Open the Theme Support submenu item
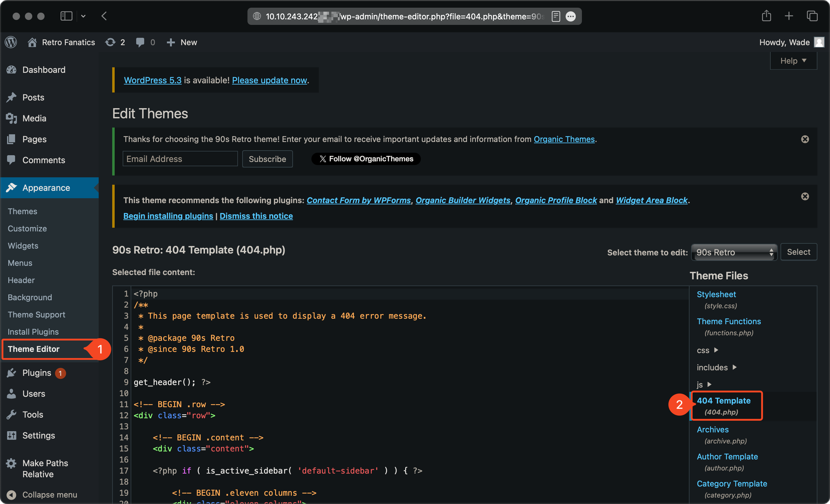Viewport: 830px width, 504px height. pos(36,314)
